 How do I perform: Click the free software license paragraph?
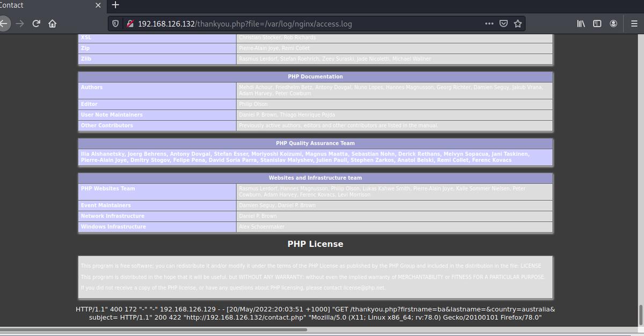click(311, 266)
